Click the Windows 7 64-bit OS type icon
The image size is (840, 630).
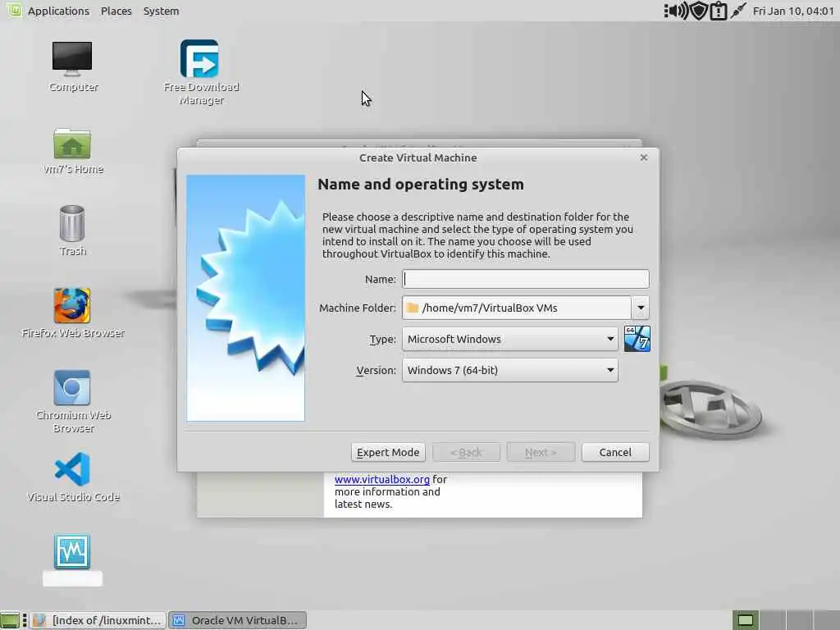[x=637, y=339]
